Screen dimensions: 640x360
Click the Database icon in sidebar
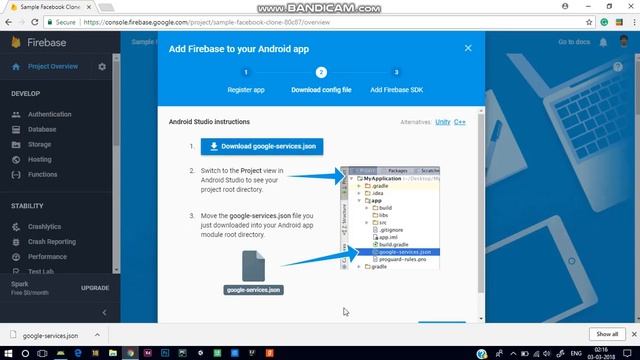click(16, 130)
